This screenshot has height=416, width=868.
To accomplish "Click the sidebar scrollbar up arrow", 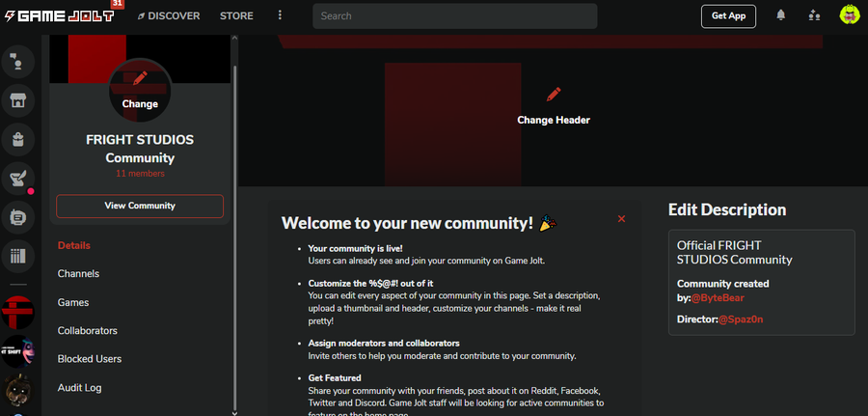I will click(x=234, y=39).
